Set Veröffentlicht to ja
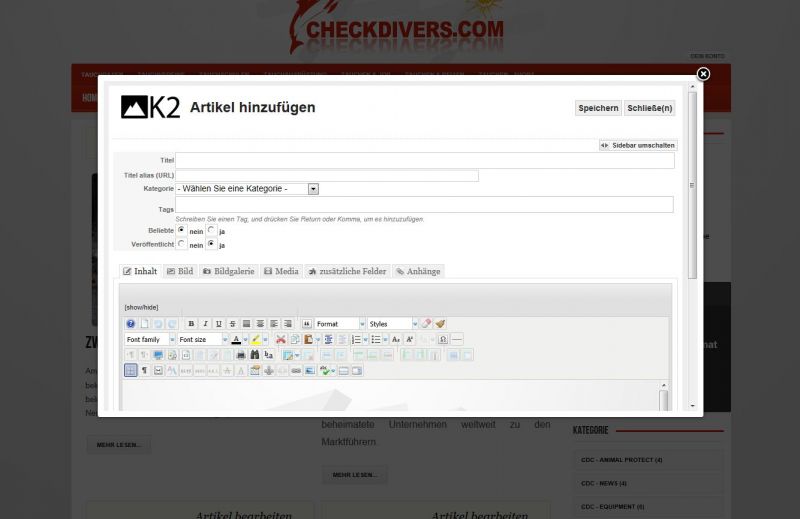 211,244
